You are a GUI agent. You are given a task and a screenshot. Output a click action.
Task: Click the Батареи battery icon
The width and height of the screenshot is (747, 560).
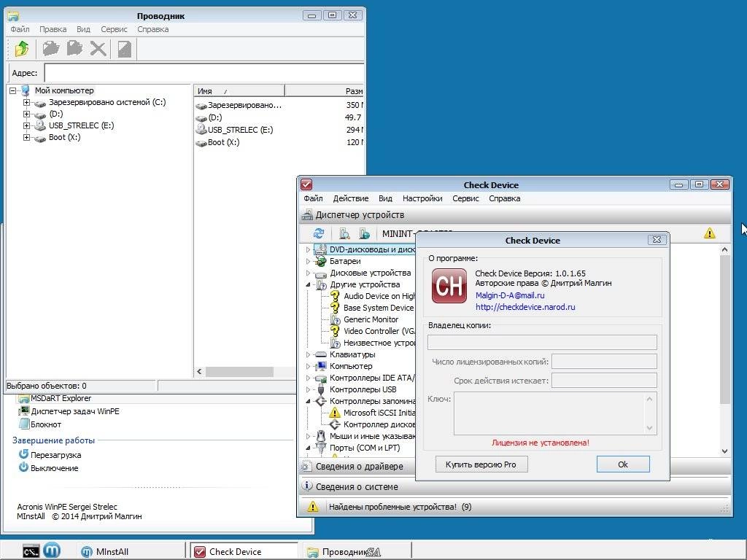[x=321, y=261]
